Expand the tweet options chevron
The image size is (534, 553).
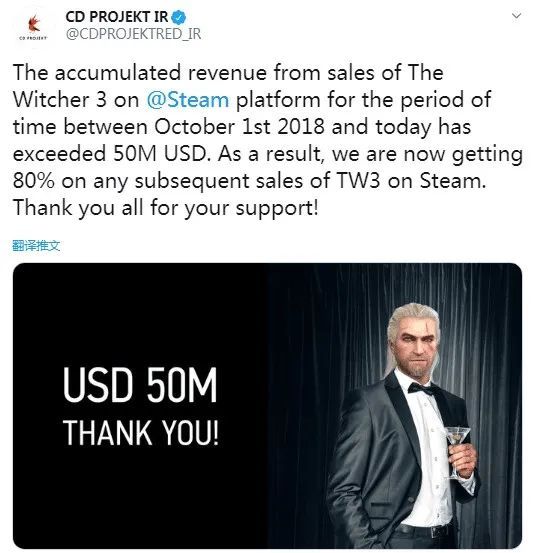click(x=516, y=16)
